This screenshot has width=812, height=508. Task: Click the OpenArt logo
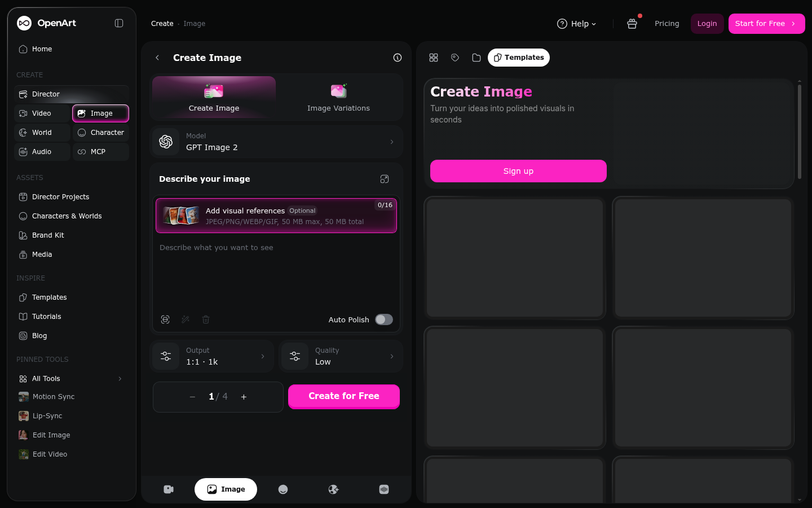[46, 23]
